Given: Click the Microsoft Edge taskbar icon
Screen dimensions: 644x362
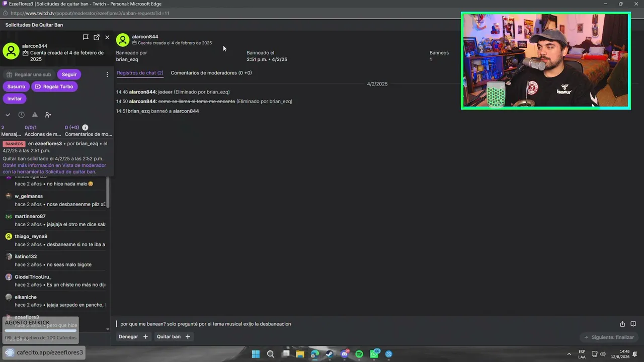Looking at the screenshot, I should coord(315,354).
